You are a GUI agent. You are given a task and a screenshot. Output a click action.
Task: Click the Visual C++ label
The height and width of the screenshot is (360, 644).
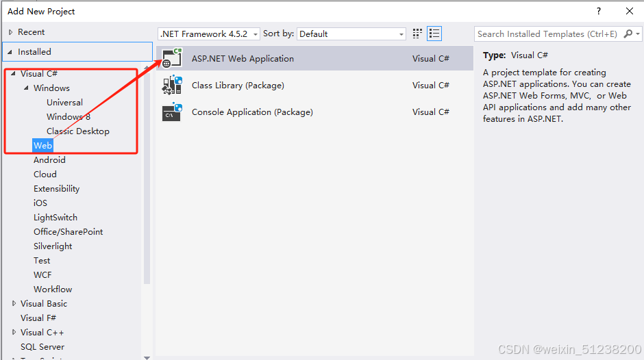click(42, 332)
